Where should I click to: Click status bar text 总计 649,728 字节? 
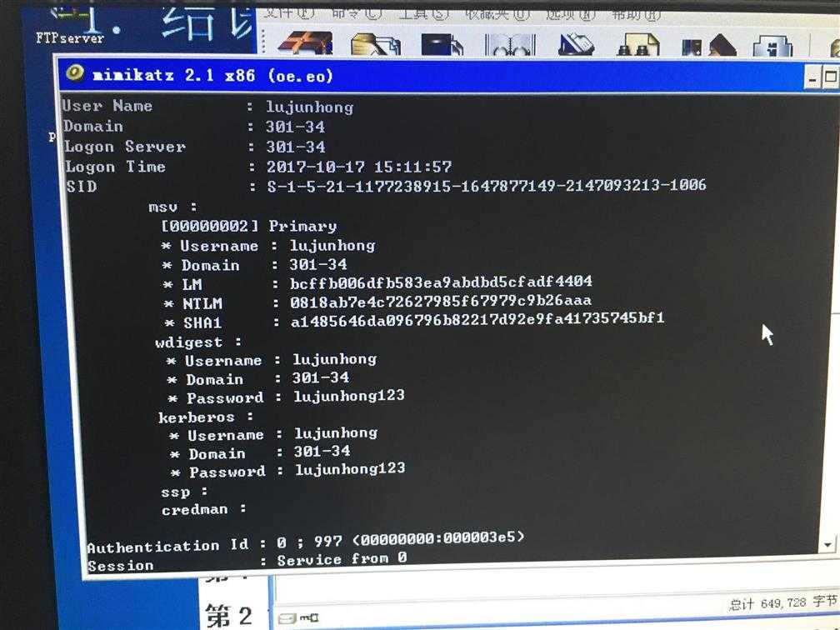click(x=782, y=602)
